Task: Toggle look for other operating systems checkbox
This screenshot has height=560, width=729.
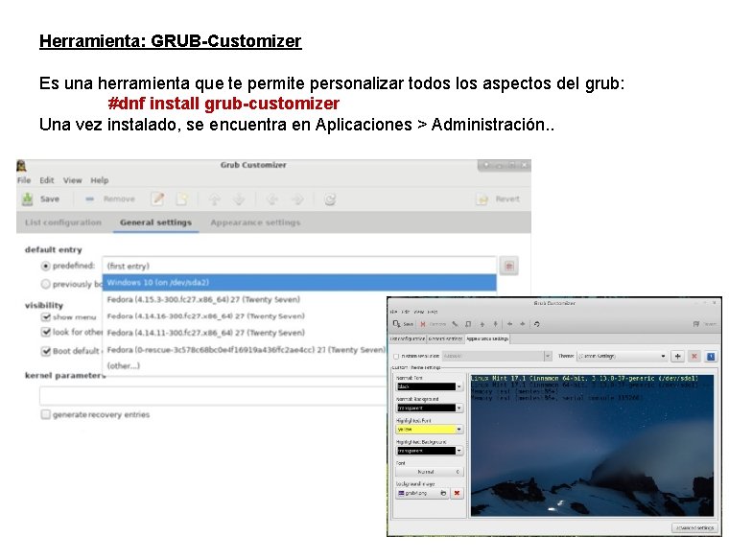Action: click(46, 333)
